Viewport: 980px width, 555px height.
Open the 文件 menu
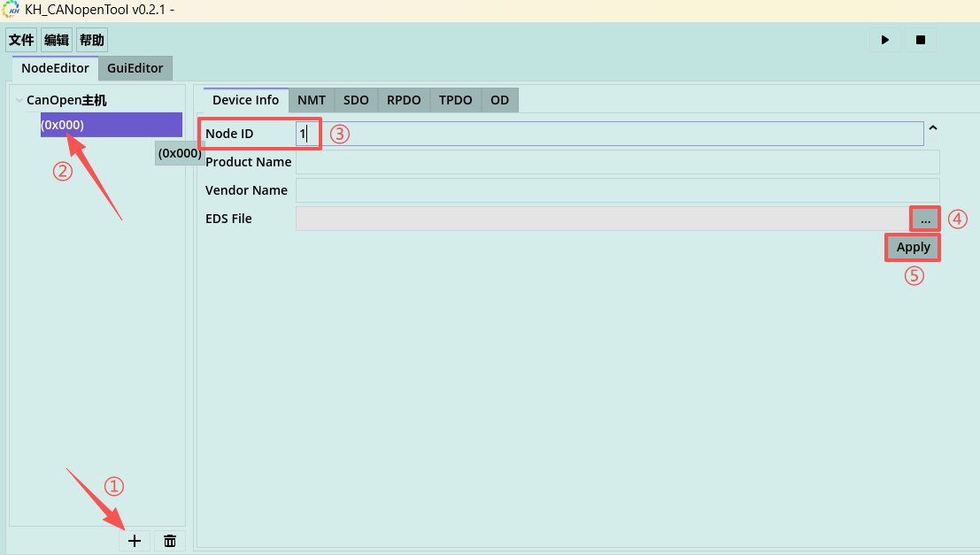(21, 40)
